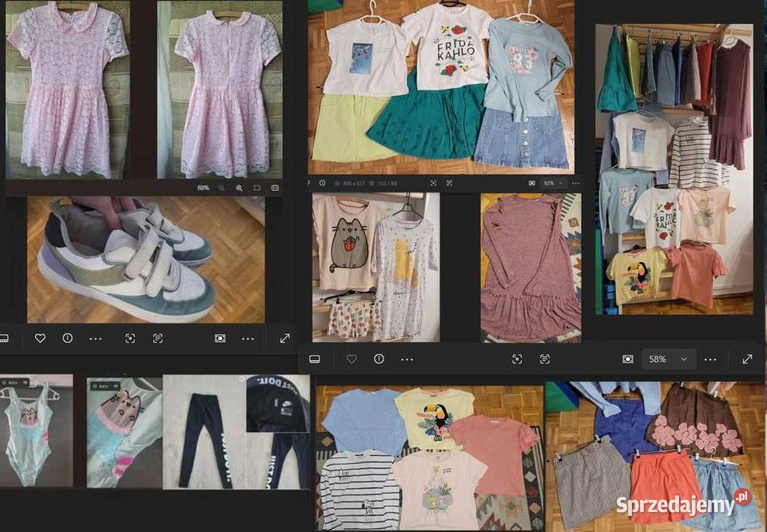Viewport: 767px width, 532px height.
Task: Favorite the right image using its heart icon
Action: click(x=352, y=359)
